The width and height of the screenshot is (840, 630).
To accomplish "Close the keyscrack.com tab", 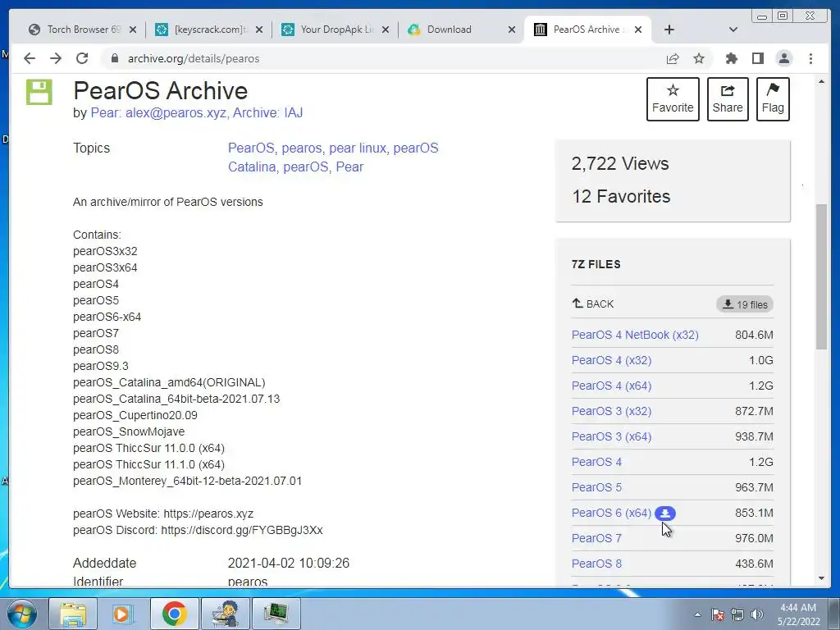I will pyautogui.click(x=259, y=30).
